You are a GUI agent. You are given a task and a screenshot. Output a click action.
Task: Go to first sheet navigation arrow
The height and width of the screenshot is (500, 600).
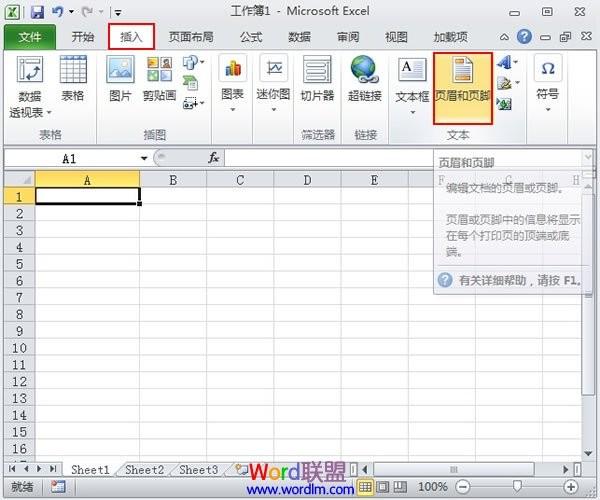click(x=12, y=469)
